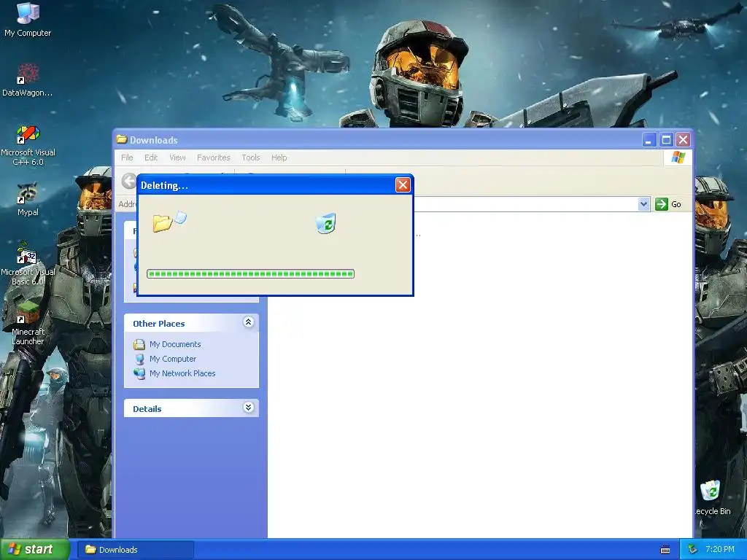Screen dimensions: 747x560
Task: Collapse the Other Places panel
Action: click(x=248, y=322)
